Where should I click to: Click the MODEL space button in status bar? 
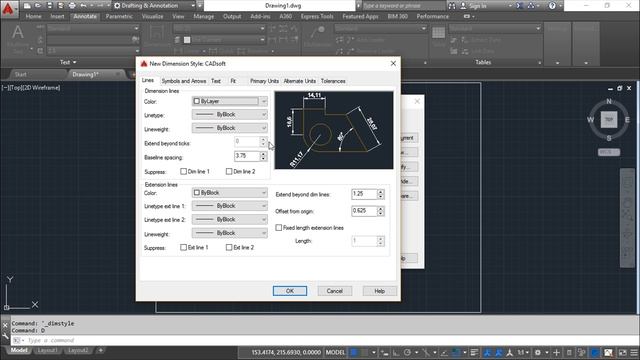(335, 352)
